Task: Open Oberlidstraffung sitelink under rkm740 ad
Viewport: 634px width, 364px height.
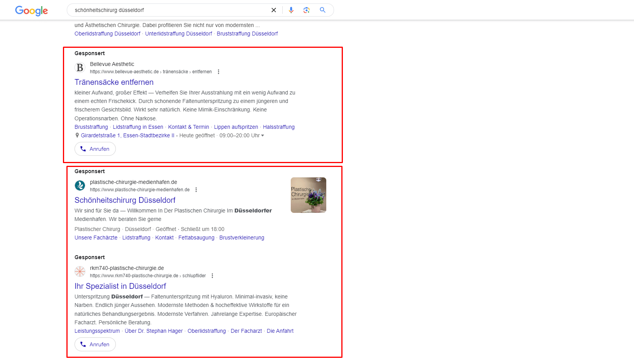Action: click(207, 331)
